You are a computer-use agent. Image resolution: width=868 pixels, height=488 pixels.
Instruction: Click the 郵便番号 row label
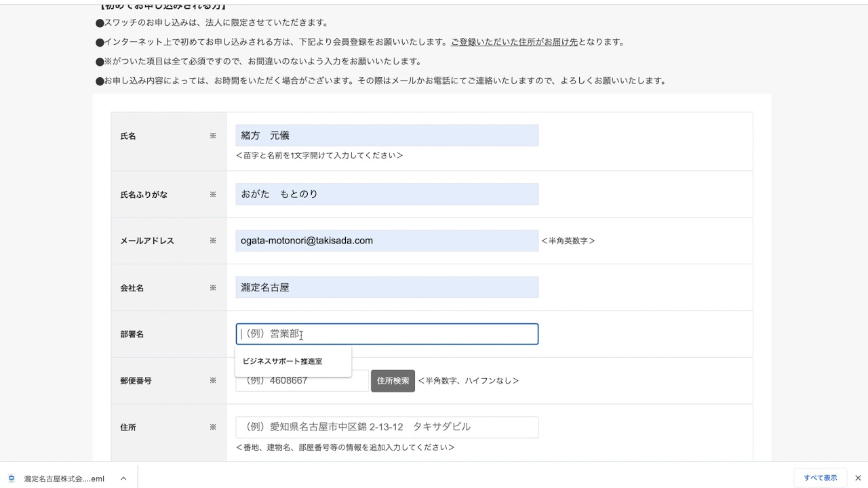pyautogui.click(x=136, y=381)
